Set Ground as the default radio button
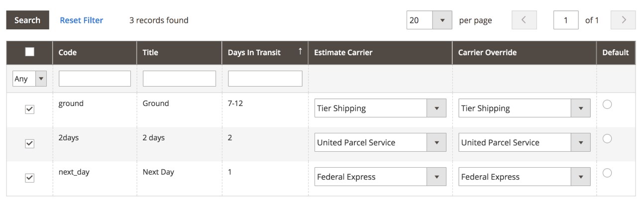Image resolution: width=644 pixels, height=203 pixels. [x=607, y=104]
